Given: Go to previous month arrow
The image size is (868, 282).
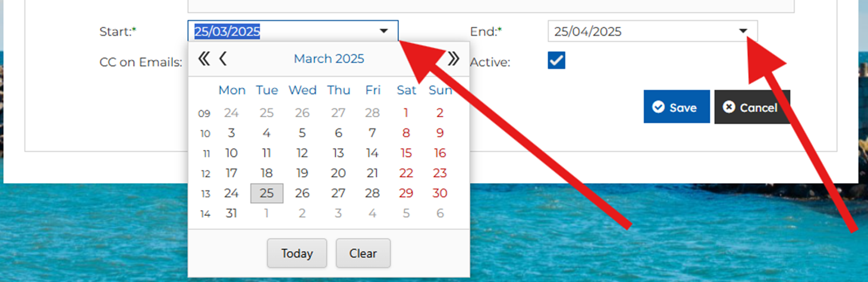Looking at the screenshot, I should [x=223, y=58].
